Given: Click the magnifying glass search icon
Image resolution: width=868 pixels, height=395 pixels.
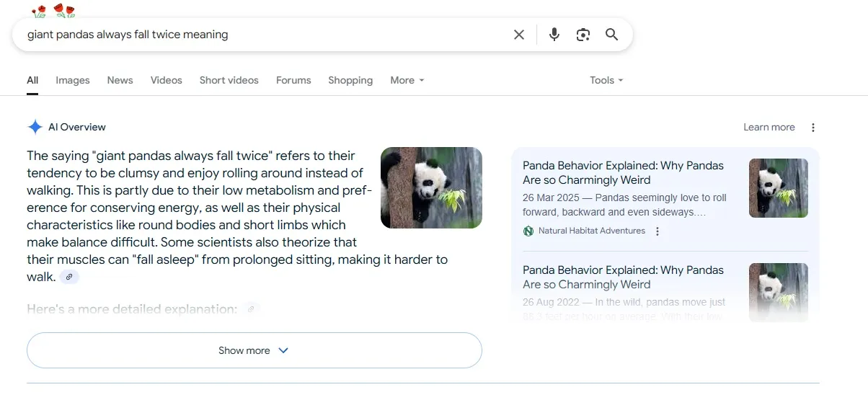Looking at the screenshot, I should click(x=611, y=35).
